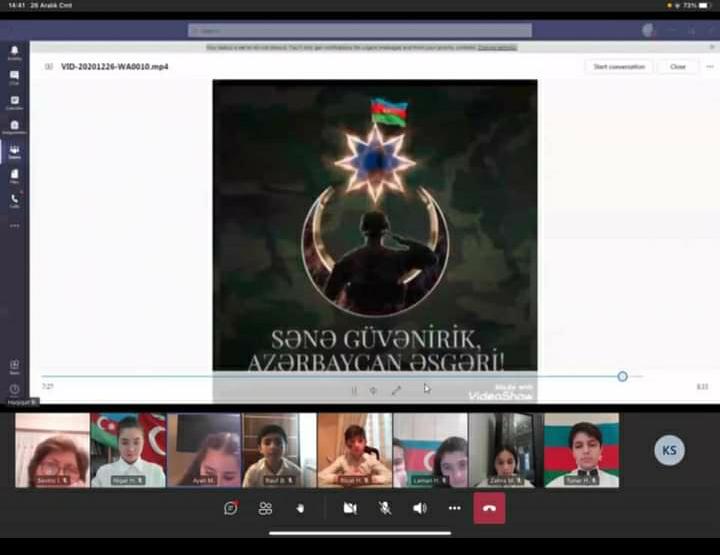Click the Change settings link in banner

(497, 47)
